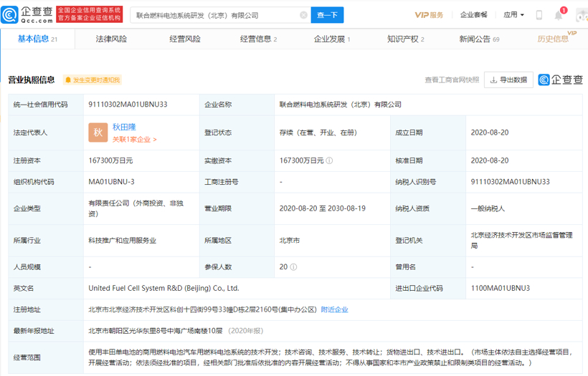Viewport: 588px width, 376px height.
Task: Select credit code 91110302MA01UBNU33 in first row
Action: pos(128,105)
